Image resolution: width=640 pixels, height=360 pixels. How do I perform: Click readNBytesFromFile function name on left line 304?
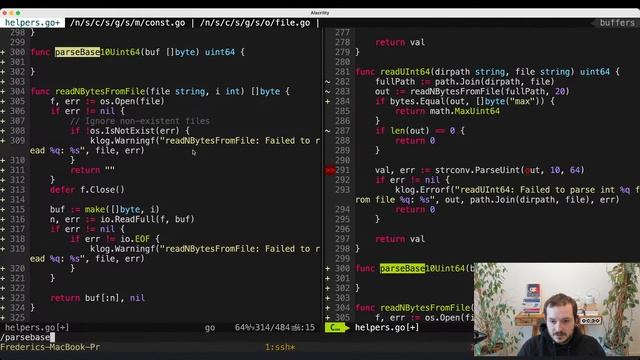click(x=100, y=91)
